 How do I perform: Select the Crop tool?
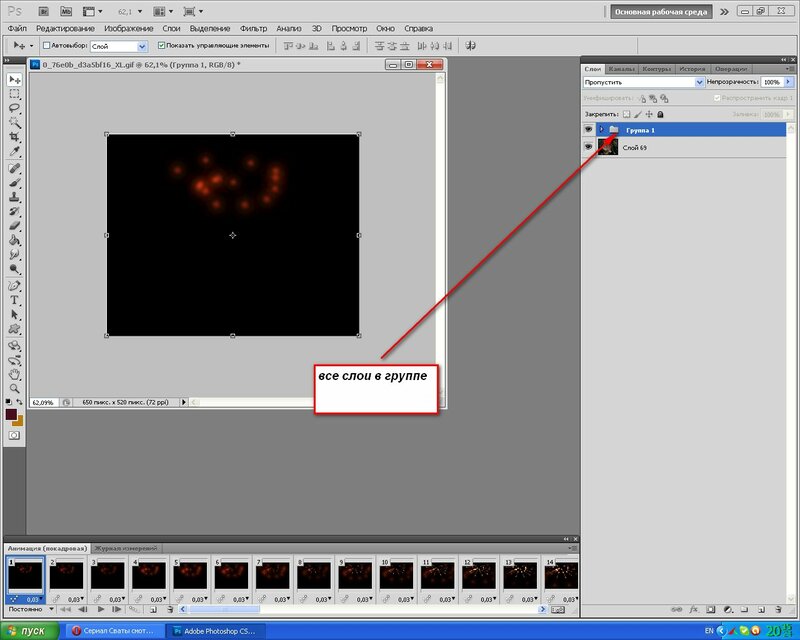pos(14,137)
